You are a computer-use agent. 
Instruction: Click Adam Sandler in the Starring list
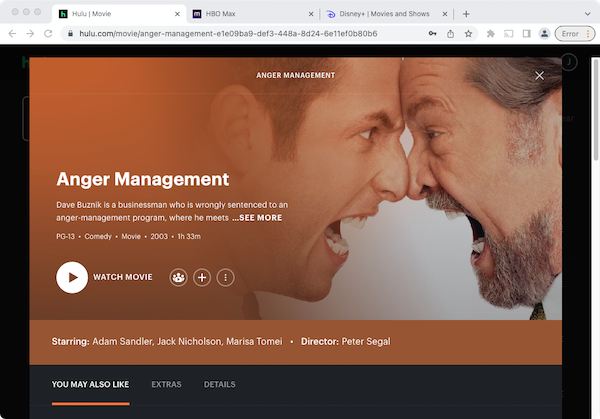coord(122,341)
